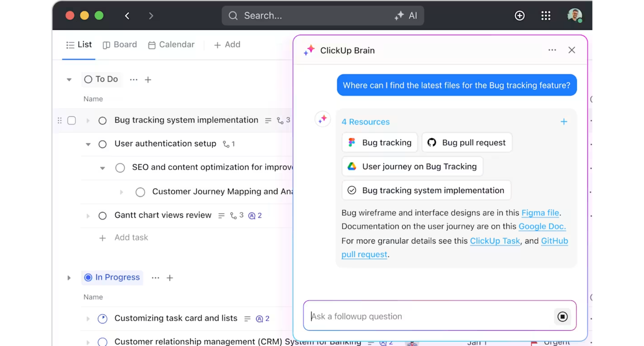The image size is (644, 346).
Task: Open the user profile avatar
Action: (575, 15)
